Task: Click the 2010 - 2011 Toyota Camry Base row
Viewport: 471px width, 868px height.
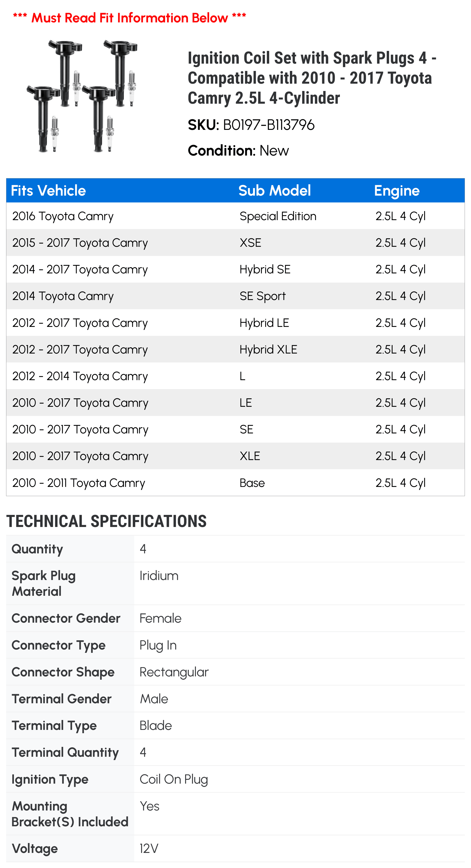Action: tap(235, 482)
